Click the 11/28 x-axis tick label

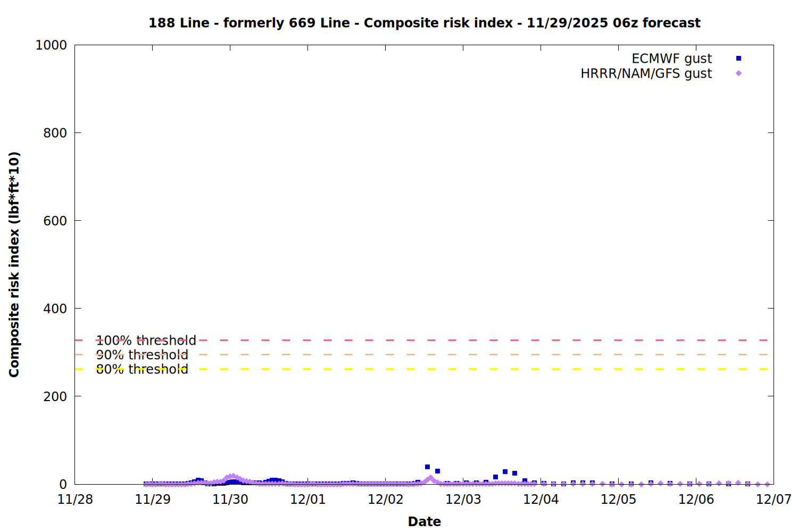75,500
